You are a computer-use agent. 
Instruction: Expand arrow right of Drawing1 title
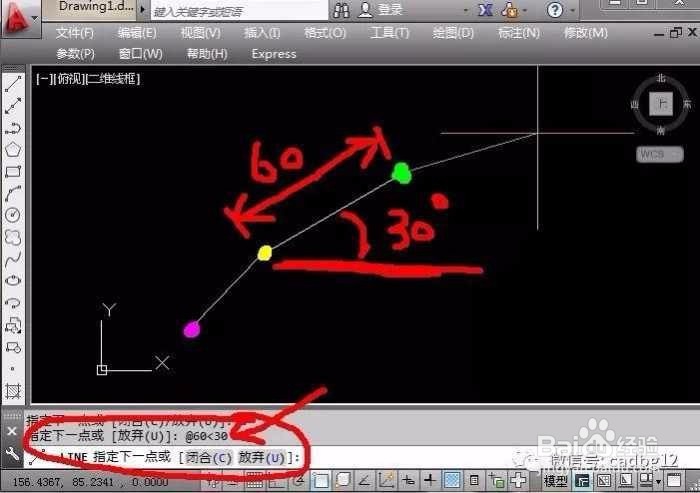pos(143,9)
